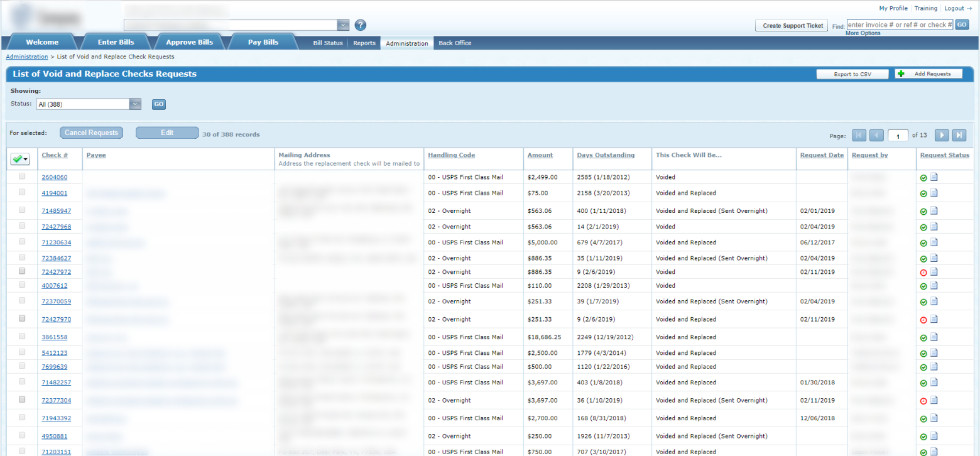Click the Create Support Ticket button
This screenshot has width=980, height=456.
[792, 25]
